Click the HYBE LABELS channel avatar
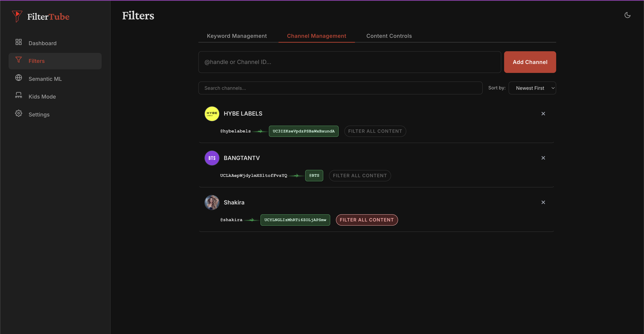This screenshot has width=644, height=334. (x=211, y=113)
